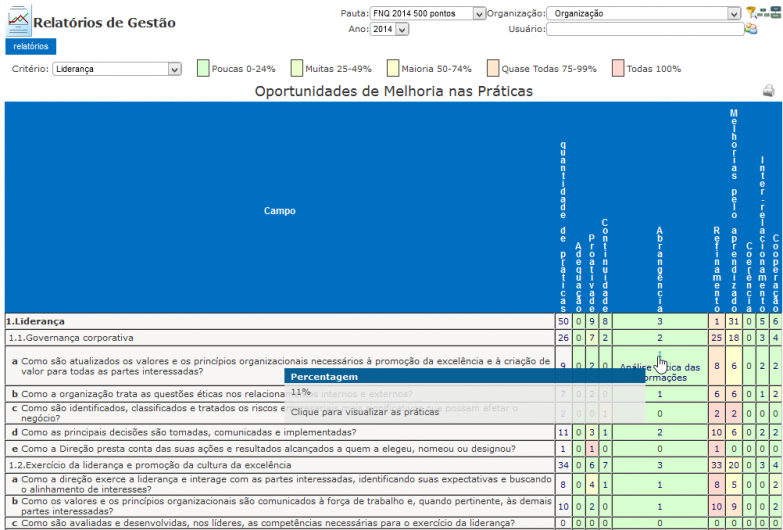Click the users selection icon
This screenshot has width=783, height=530.
click(751, 29)
